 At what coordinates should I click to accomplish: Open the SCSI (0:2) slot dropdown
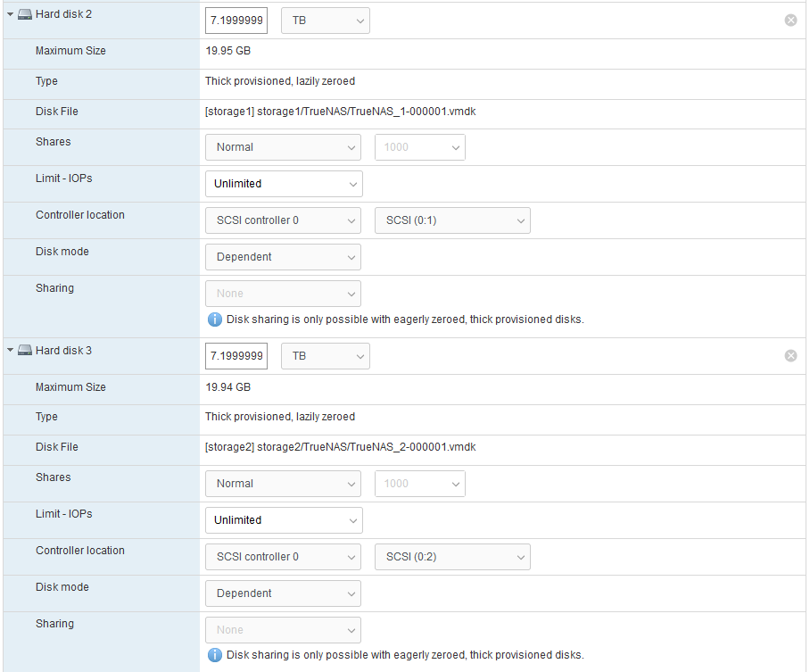click(452, 557)
